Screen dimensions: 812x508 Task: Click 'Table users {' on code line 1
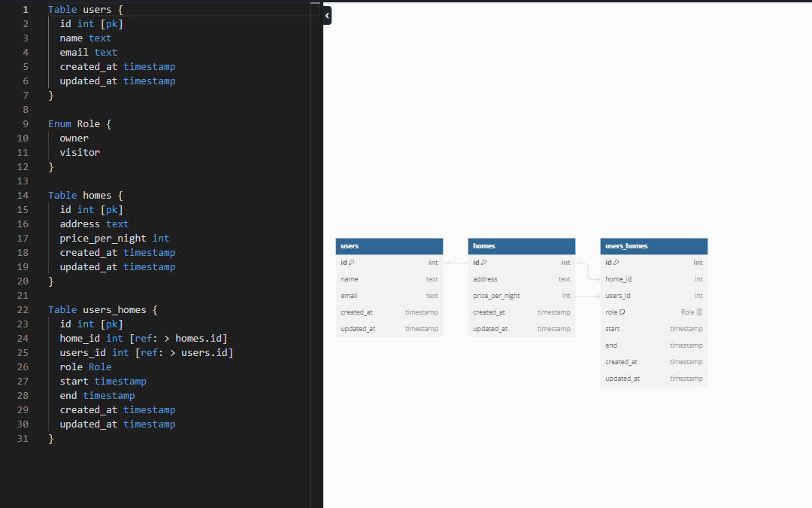click(86, 9)
